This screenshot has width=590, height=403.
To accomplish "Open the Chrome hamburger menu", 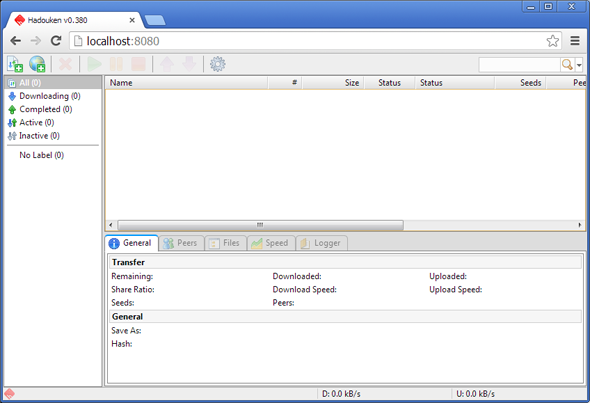I will point(575,41).
